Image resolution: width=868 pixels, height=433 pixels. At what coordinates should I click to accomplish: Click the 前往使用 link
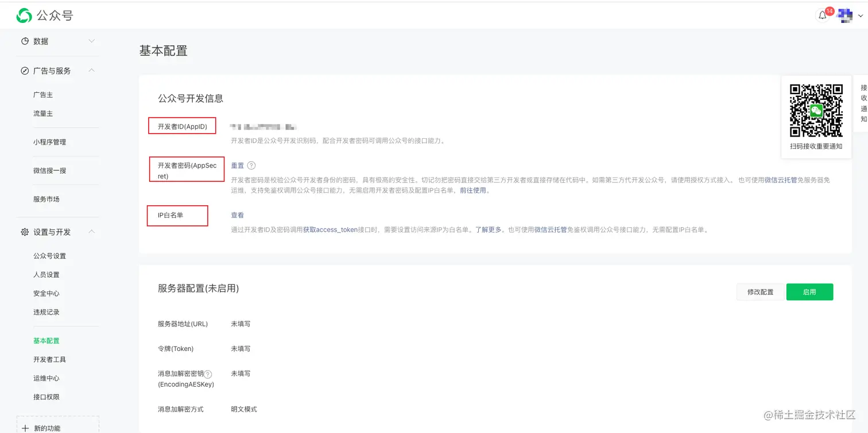473,191
